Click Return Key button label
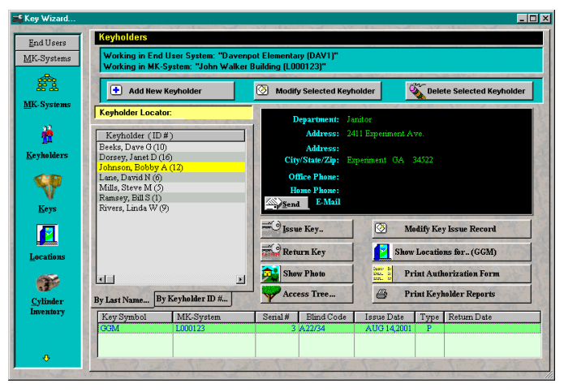Screen dimensions: 564x392 click(304, 252)
